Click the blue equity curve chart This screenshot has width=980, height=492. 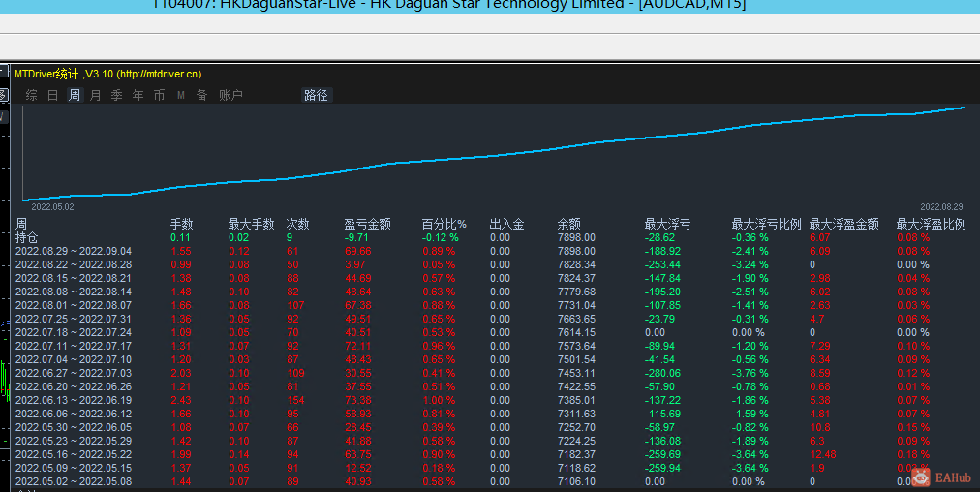(x=495, y=153)
